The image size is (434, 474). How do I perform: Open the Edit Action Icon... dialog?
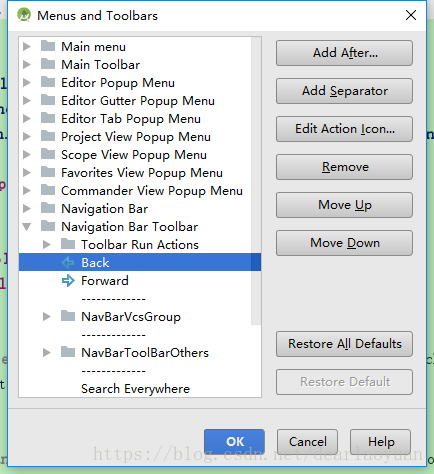(x=344, y=129)
